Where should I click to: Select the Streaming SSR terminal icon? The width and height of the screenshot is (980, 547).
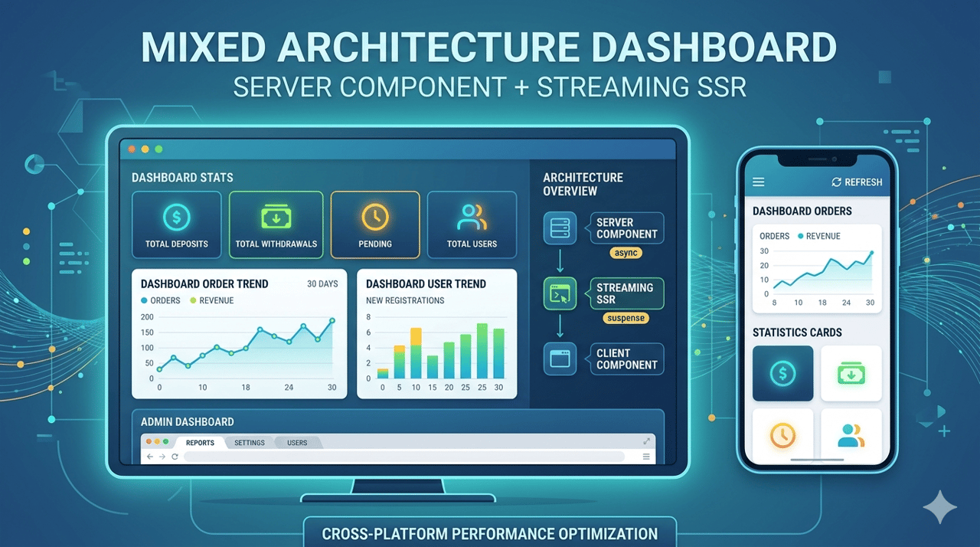point(560,294)
